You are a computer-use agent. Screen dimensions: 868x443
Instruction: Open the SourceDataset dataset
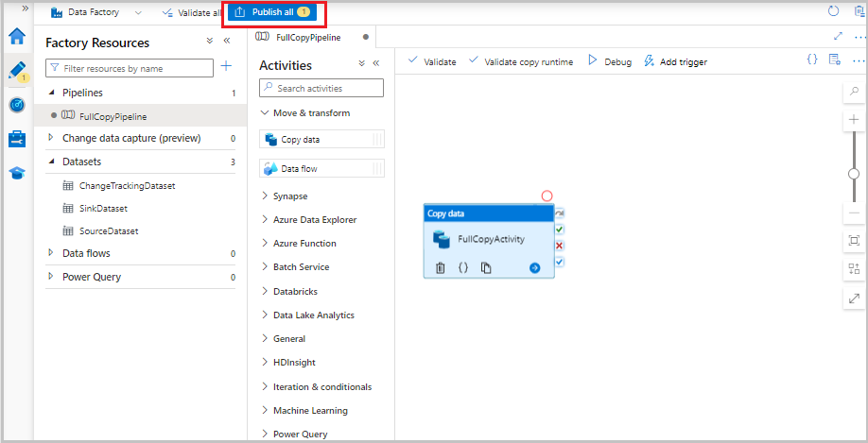pos(109,231)
